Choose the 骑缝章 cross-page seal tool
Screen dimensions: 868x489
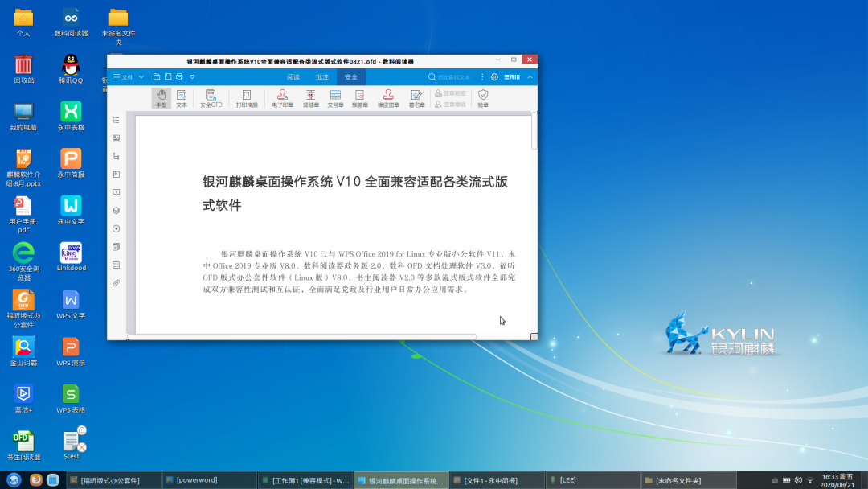[310, 98]
